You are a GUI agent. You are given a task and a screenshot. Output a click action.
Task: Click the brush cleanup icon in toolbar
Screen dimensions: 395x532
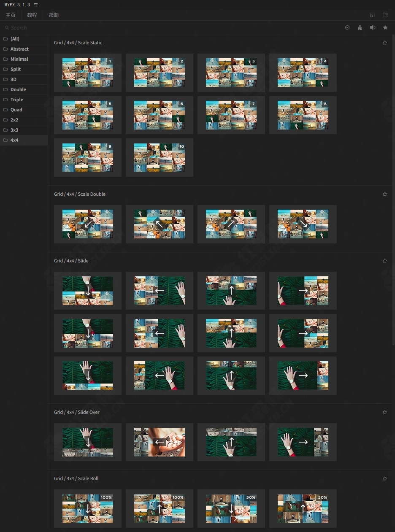click(360, 27)
